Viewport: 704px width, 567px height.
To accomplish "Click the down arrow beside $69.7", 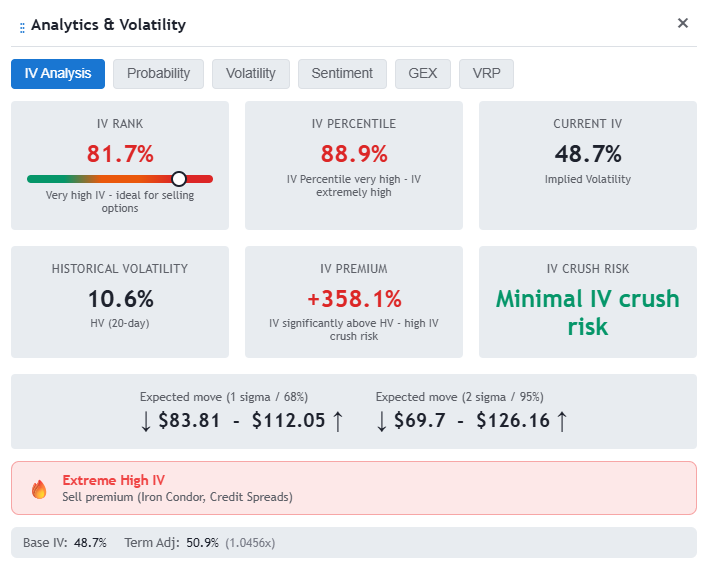I will click(x=382, y=422).
